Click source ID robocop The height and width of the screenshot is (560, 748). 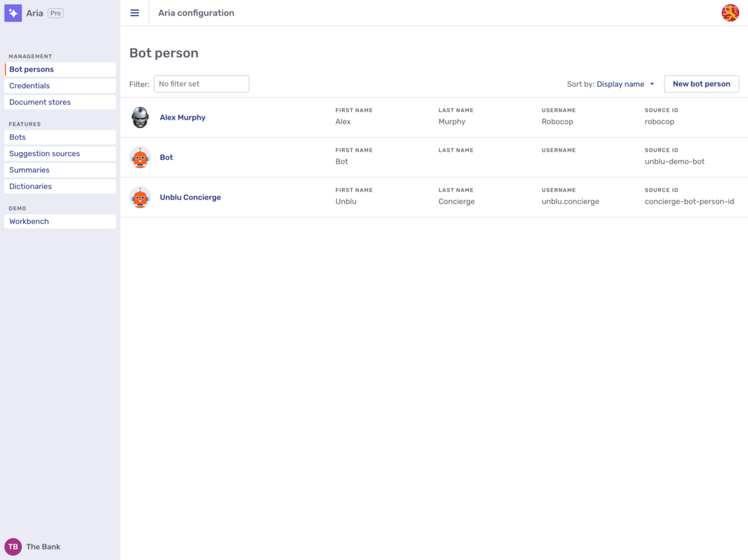(659, 122)
